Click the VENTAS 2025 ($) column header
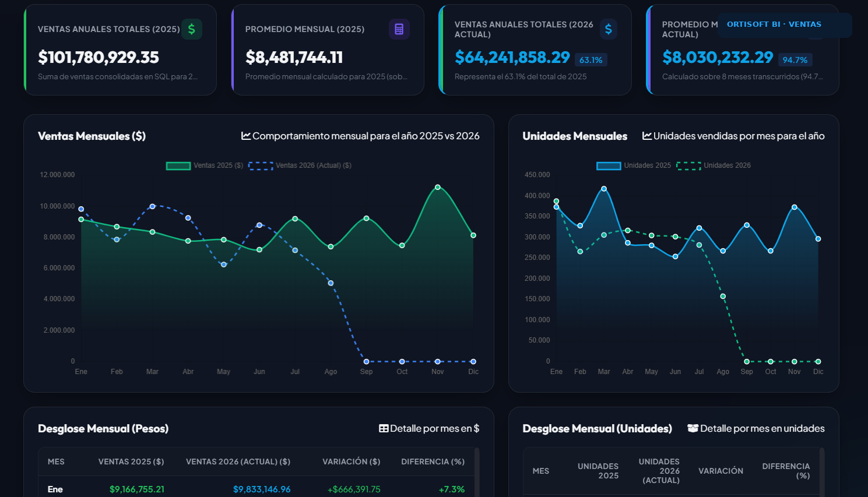The image size is (868, 497). point(131,461)
